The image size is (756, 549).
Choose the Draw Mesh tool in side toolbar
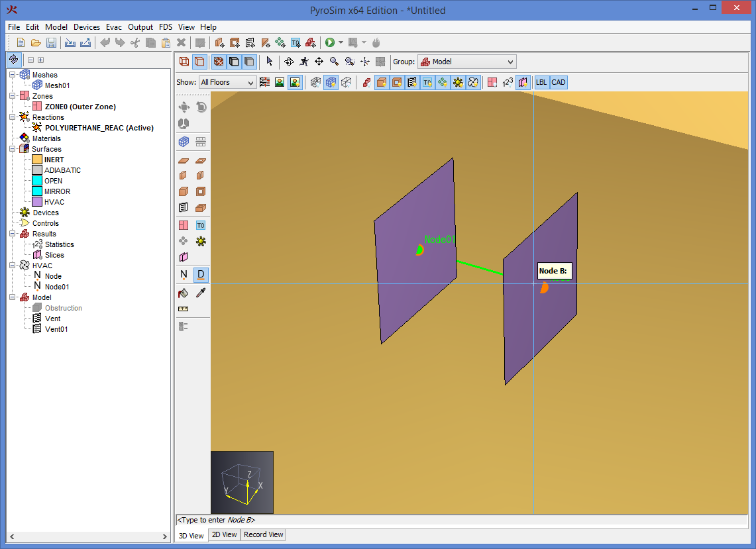point(184,142)
